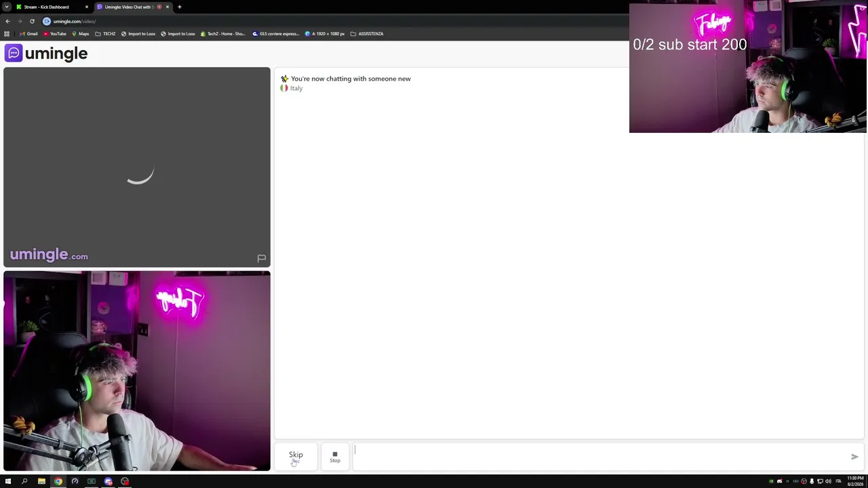Click the OBS system tray icon

coord(804,481)
